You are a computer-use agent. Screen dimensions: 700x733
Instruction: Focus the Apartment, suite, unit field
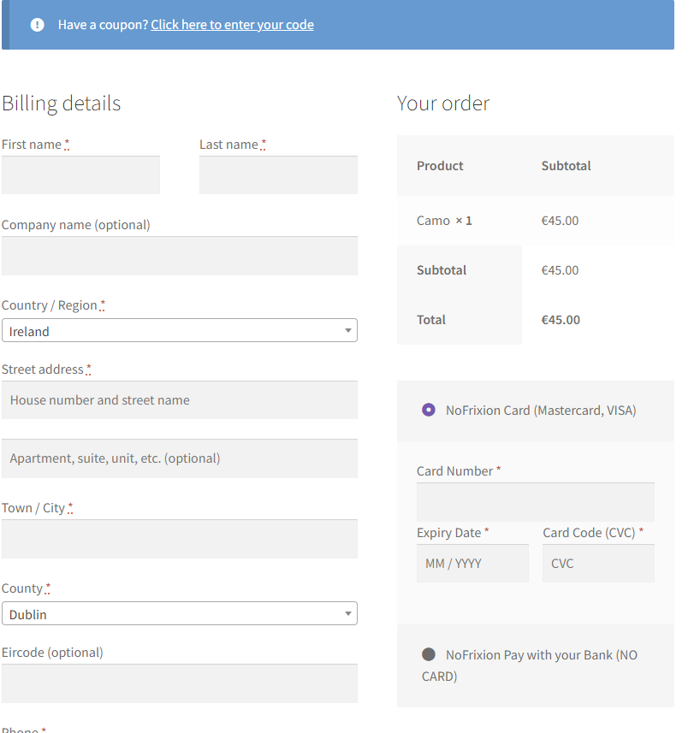click(179, 458)
